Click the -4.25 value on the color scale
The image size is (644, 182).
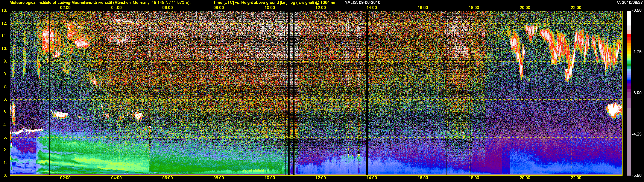click(637, 134)
